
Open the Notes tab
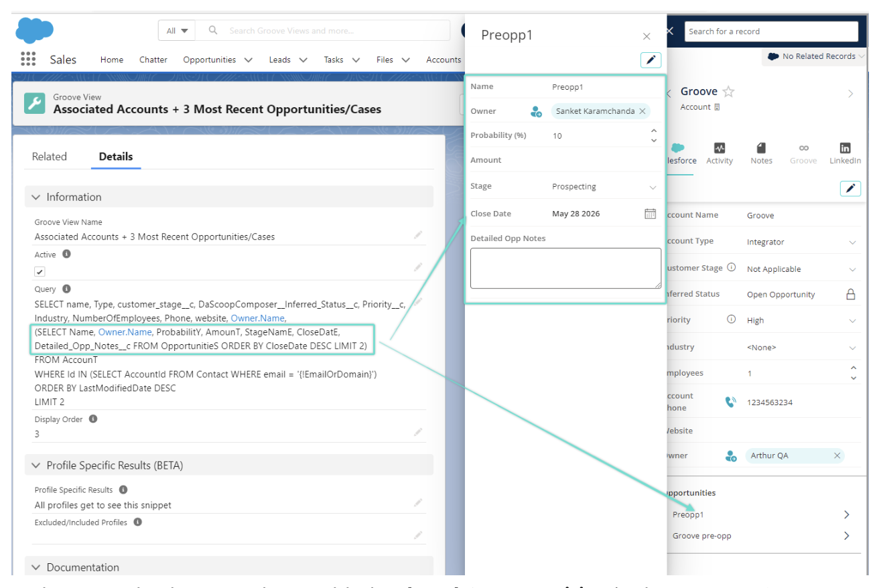click(x=761, y=153)
